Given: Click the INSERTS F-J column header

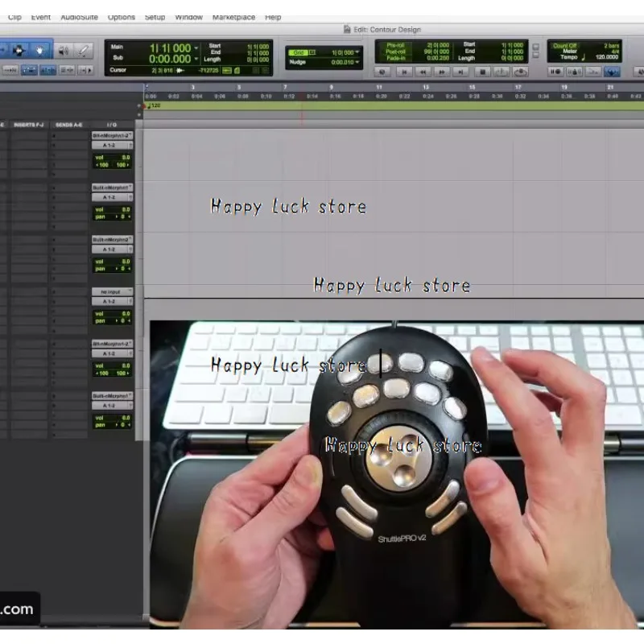Looking at the screenshot, I should pos(29,125).
